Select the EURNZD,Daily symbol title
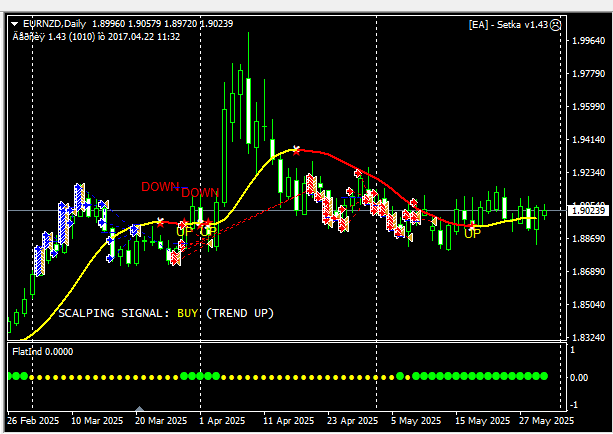613x434 pixels. [x=54, y=24]
